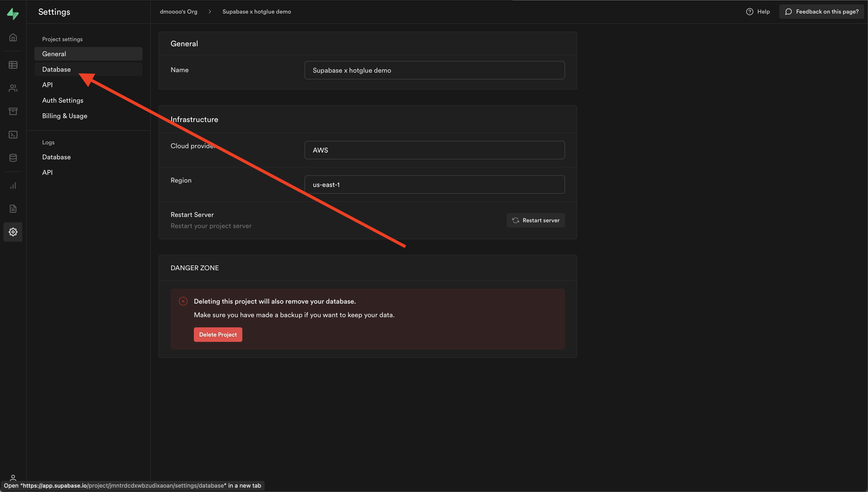Open the Database cylinder icon in sidebar
868x492 pixels.
coord(13,158)
